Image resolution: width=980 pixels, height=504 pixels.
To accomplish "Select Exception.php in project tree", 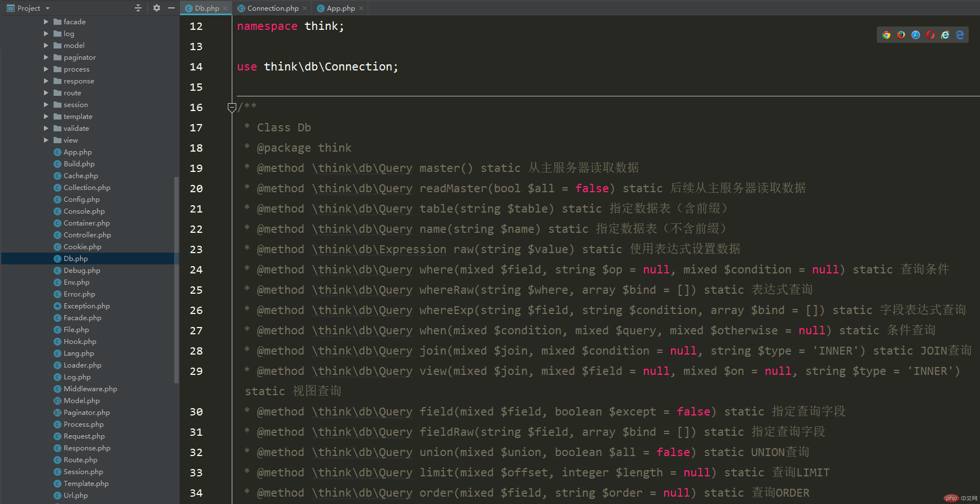I will click(82, 306).
